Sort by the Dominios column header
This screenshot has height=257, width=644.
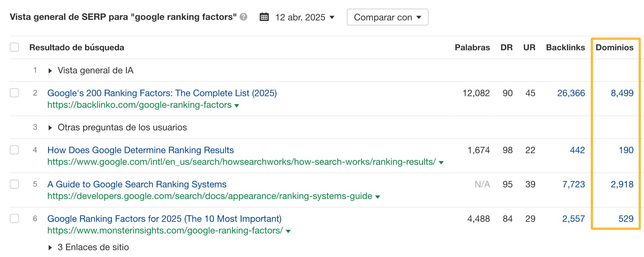[615, 47]
